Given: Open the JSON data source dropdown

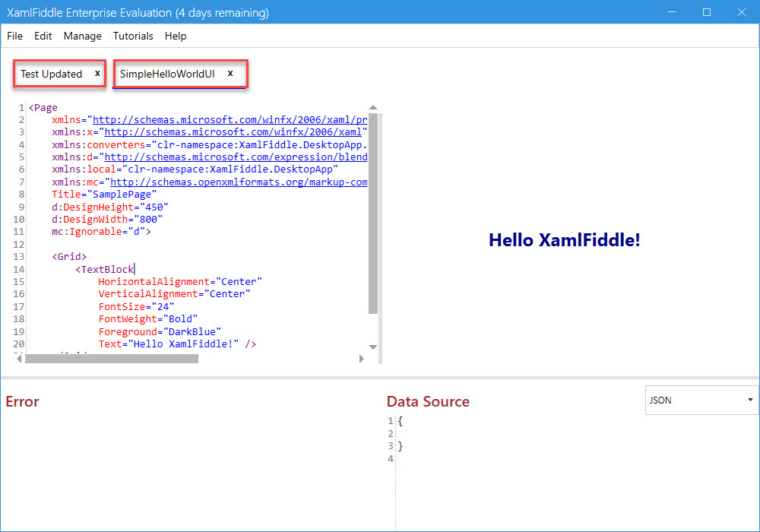Looking at the screenshot, I should tap(701, 400).
